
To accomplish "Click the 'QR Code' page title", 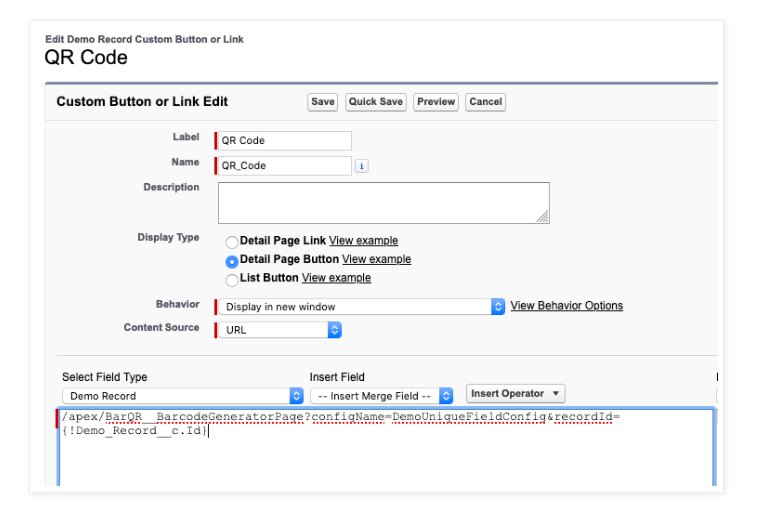I will tap(86, 57).
